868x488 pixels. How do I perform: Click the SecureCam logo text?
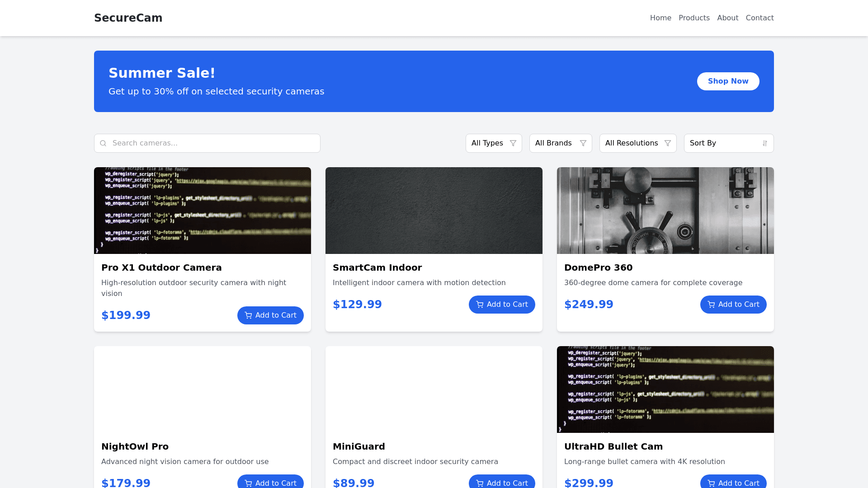128,18
